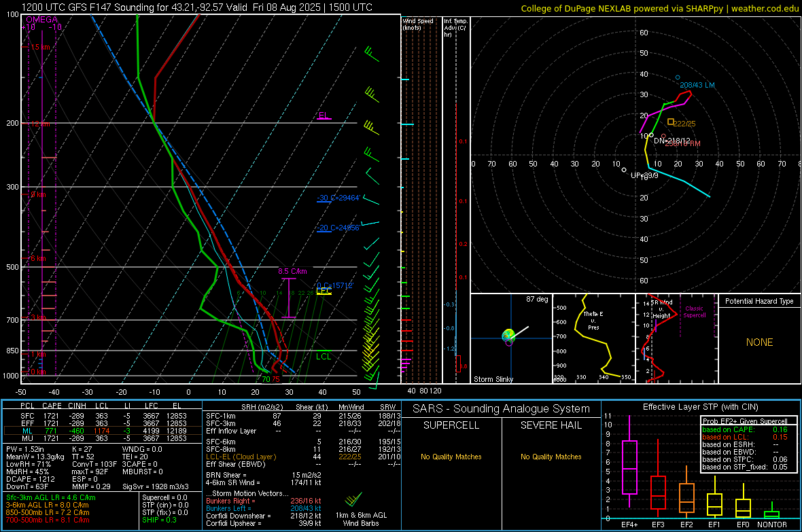Click the NONE hazard type value

click(759, 342)
